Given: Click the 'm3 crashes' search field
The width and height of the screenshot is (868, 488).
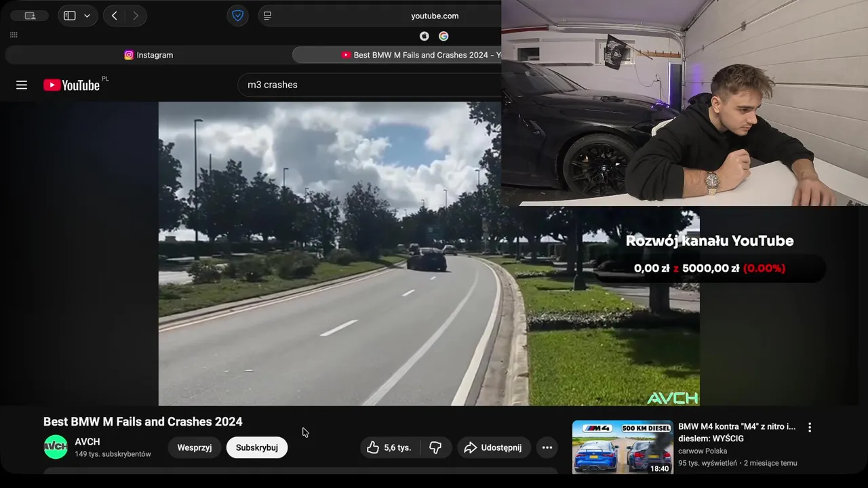Looking at the screenshot, I should 370,85.
